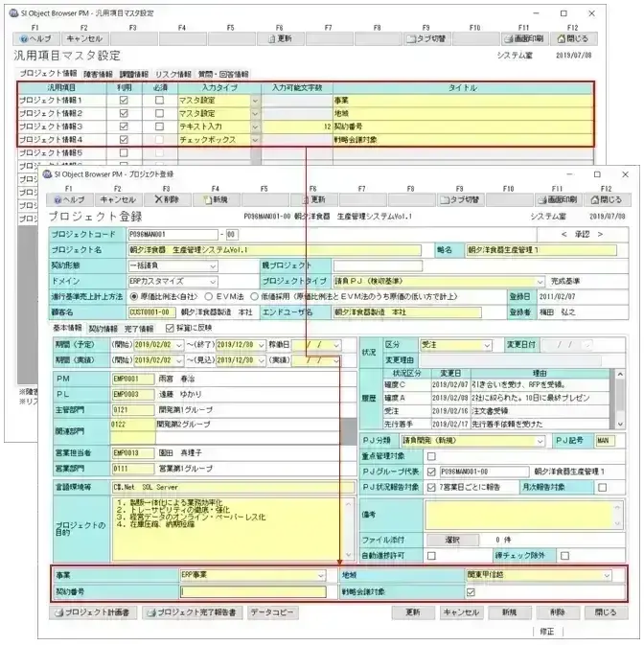Select 低価採用 radio button
This screenshot has height=645, width=644.
click(x=254, y=296)
